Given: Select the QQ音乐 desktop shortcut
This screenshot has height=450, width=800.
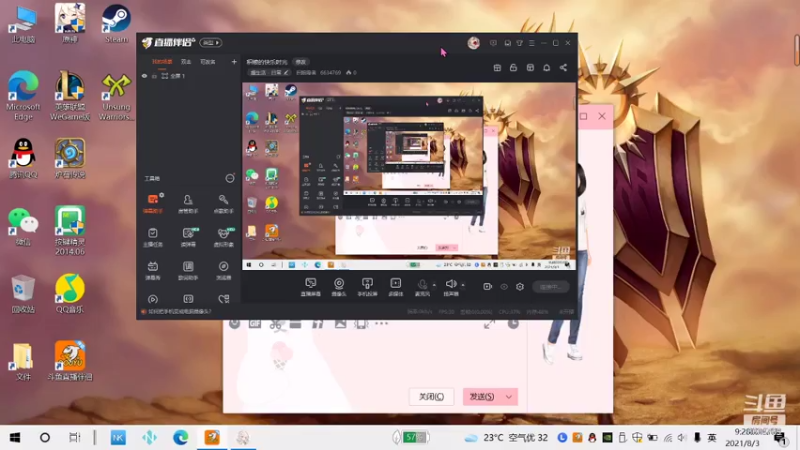Looking at the screenshot, I should 70,293.
